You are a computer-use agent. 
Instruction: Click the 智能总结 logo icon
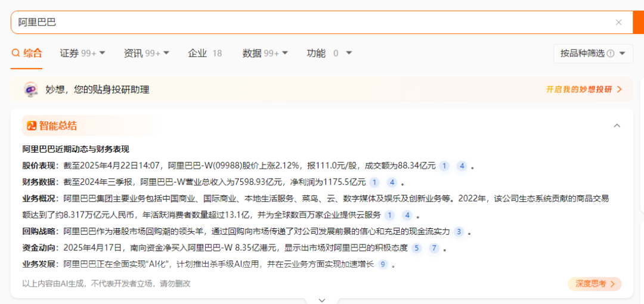(32, 126)
